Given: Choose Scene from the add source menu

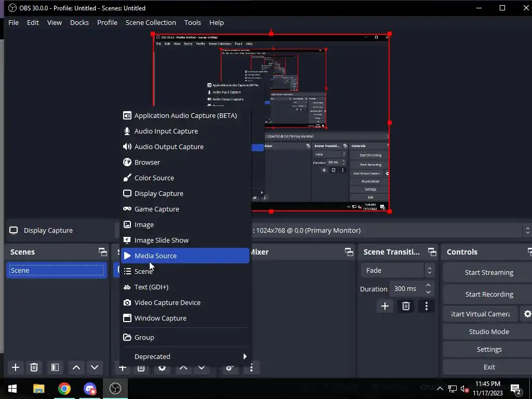Looking at the screenshot, I should (x=185, y=271).
